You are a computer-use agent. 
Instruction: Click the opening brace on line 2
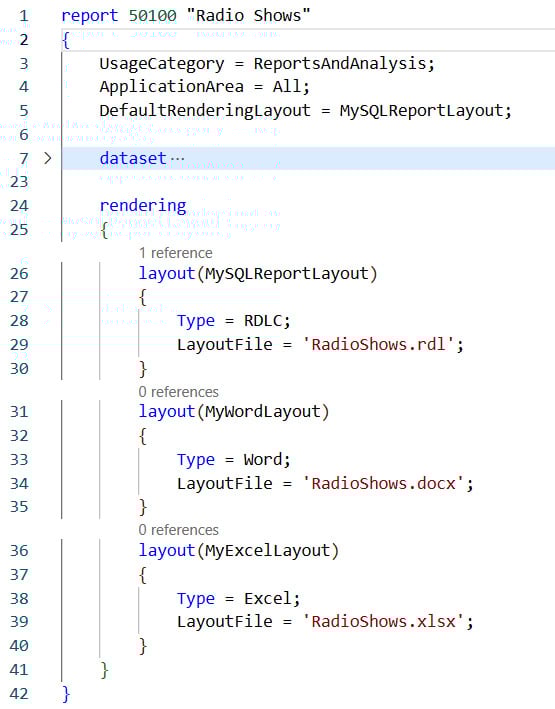click(66, 40)
